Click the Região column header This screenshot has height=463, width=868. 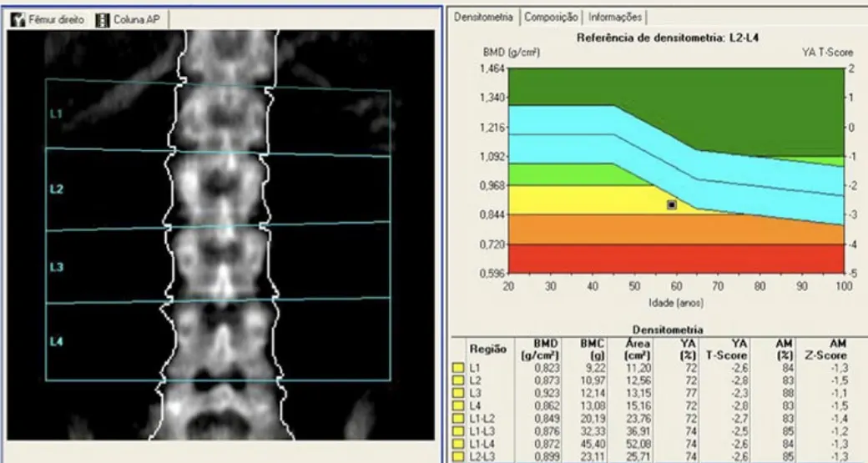(487, 349)
